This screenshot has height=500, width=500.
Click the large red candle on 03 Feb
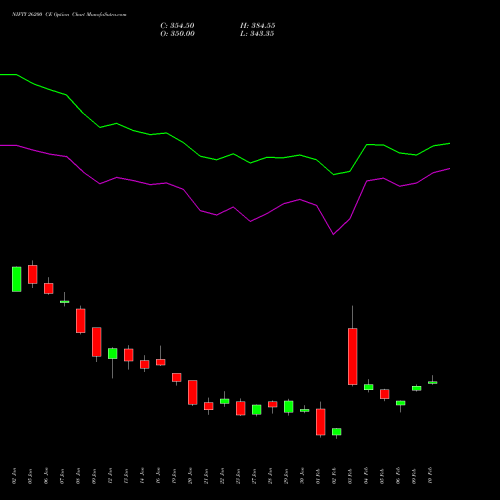point(353,356)
